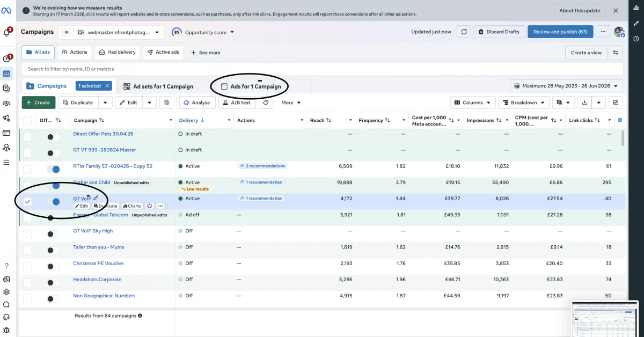The width and height of the screenshot is (644, 337).
Task: Click Discard Drafts button
Action: coord(499,32)
